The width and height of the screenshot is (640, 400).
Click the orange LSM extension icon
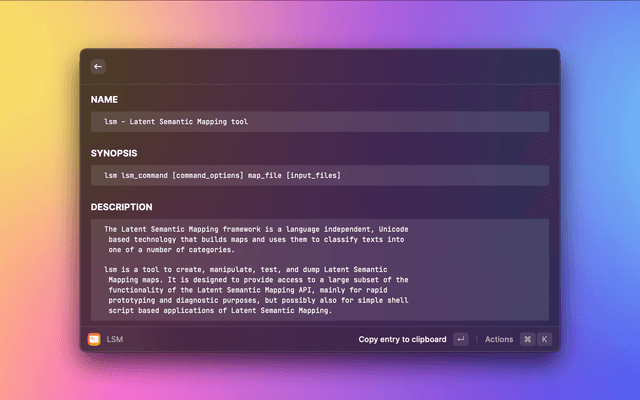(x=94, y=339)
